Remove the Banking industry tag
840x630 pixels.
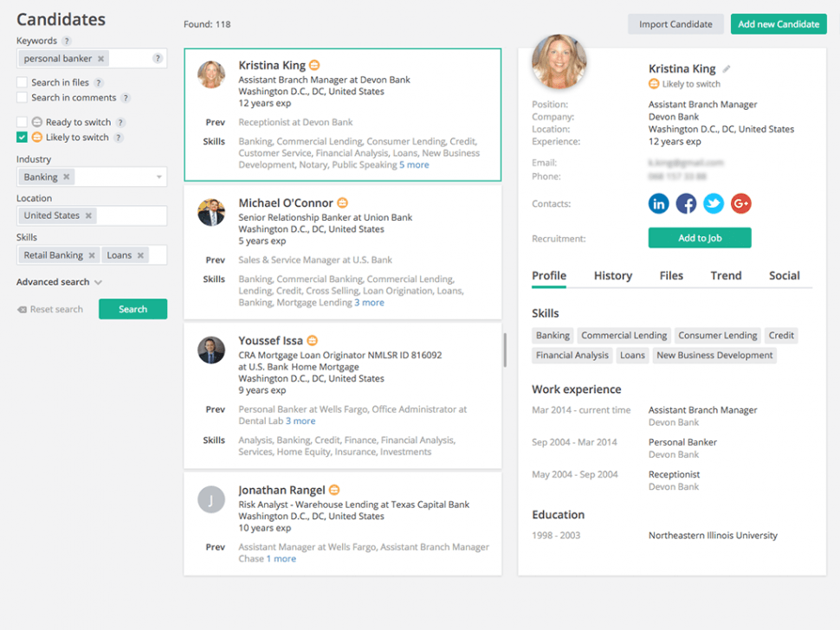tap(67, 177)
